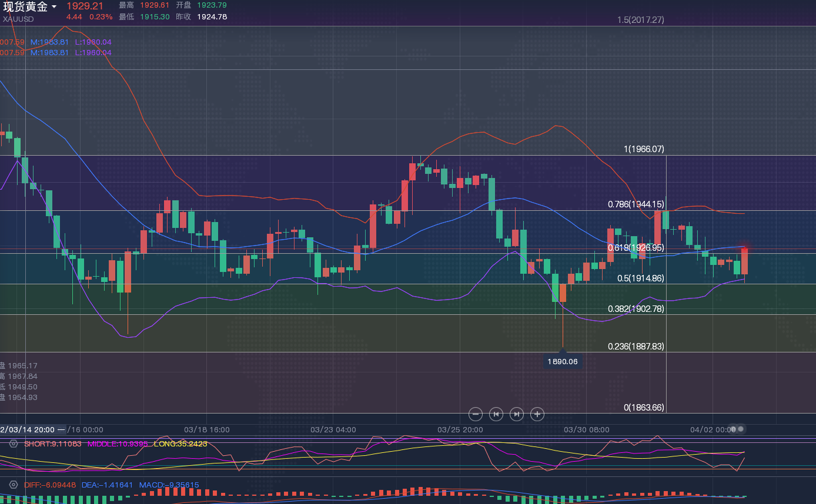Click the current price 1929.21 readout

(x=85, y=6)
